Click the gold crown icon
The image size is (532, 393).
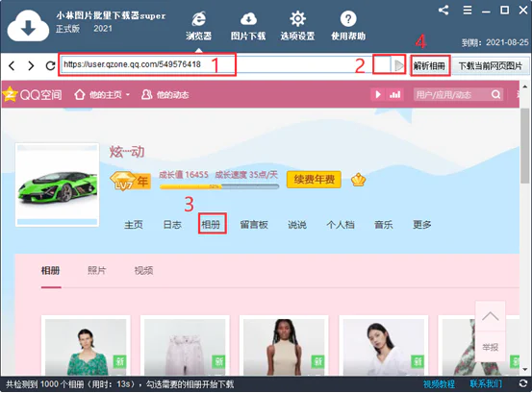click(x=358, y=180)
